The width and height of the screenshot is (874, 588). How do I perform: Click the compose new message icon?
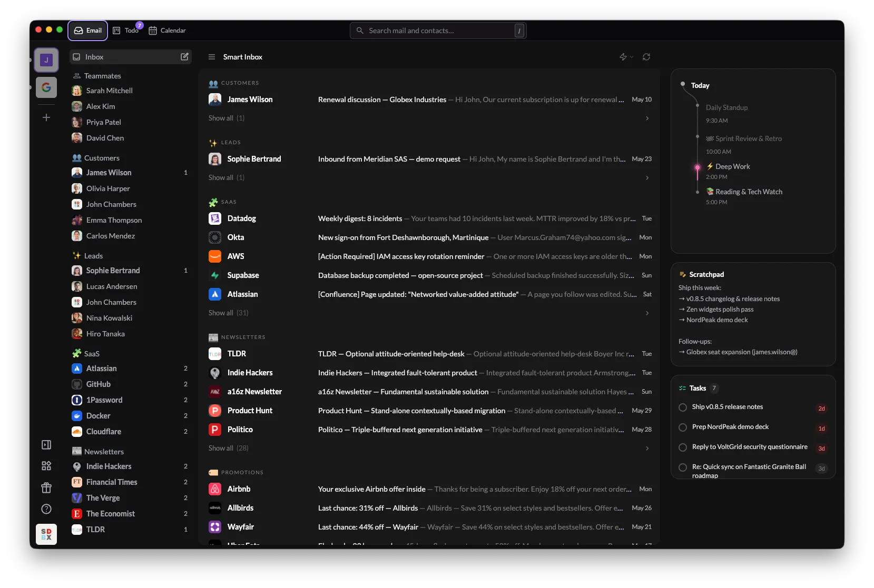pyautogui.click(x=184, y=57)
